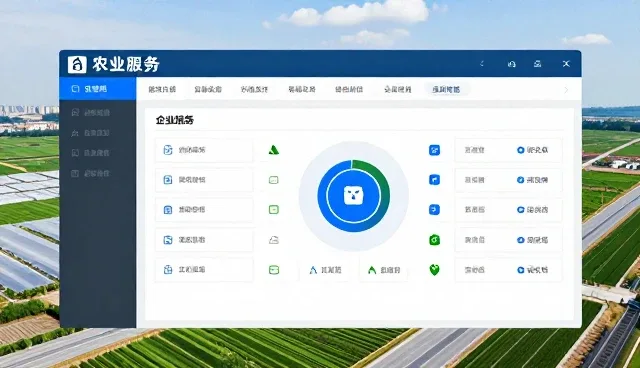Click the blue square icon with the right arrow

click(x=434, y=210)
